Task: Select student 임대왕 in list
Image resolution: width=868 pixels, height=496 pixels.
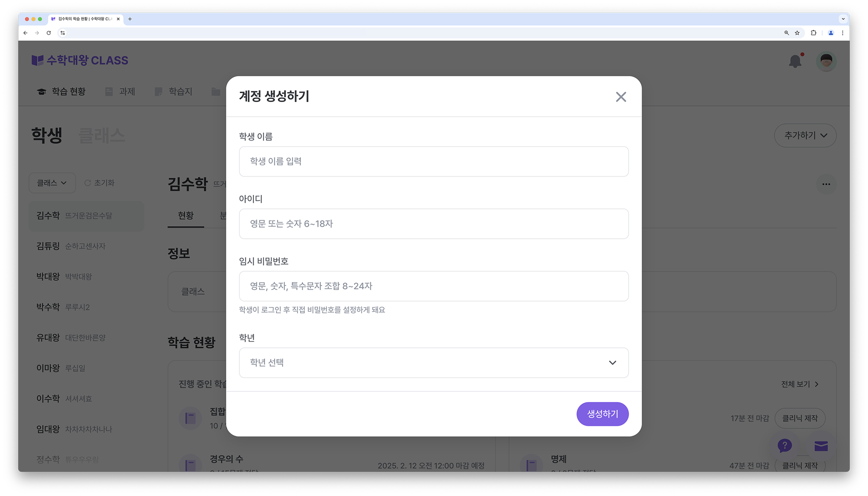Action: point(86,429)
